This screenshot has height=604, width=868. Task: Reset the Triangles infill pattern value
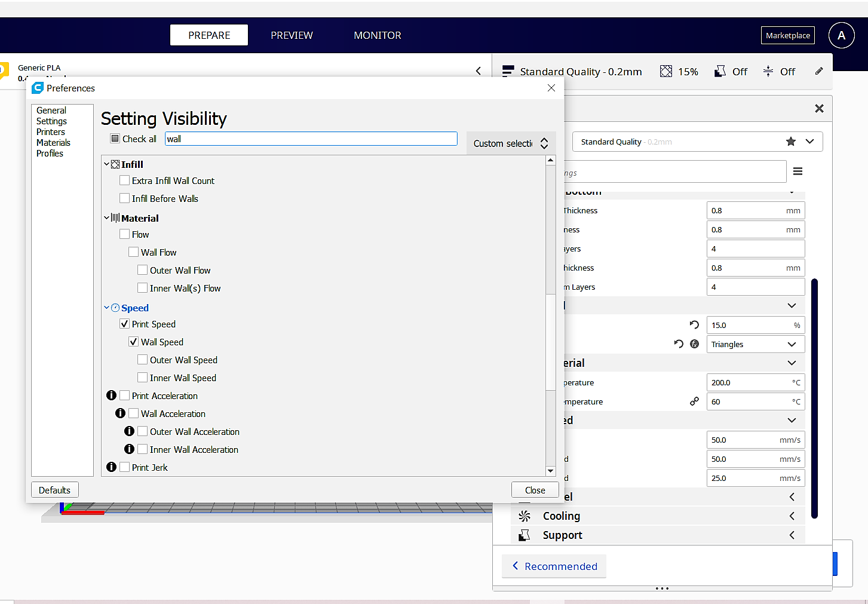679,344
